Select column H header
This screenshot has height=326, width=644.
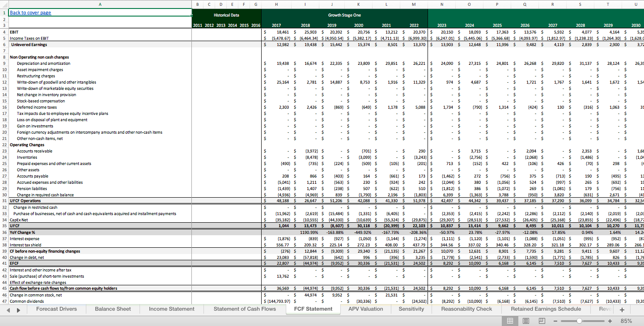coord(276,4)
